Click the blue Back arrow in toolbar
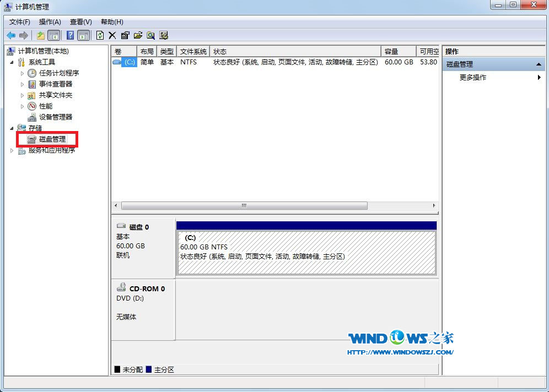Image resolution: width=549 pixels, height=392 pixels. click(x=11, y=35)
